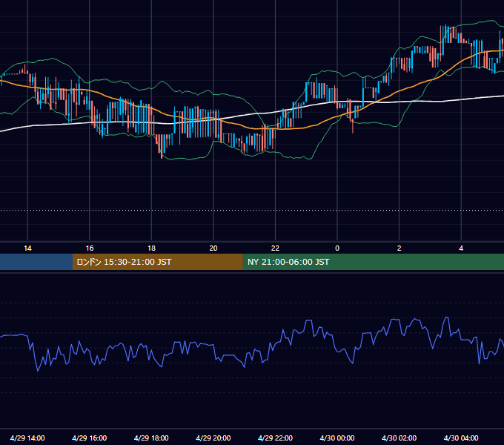Click the 4/29 18:00 time label
This screenshot has height=445, width=504.
click(151, 438)
